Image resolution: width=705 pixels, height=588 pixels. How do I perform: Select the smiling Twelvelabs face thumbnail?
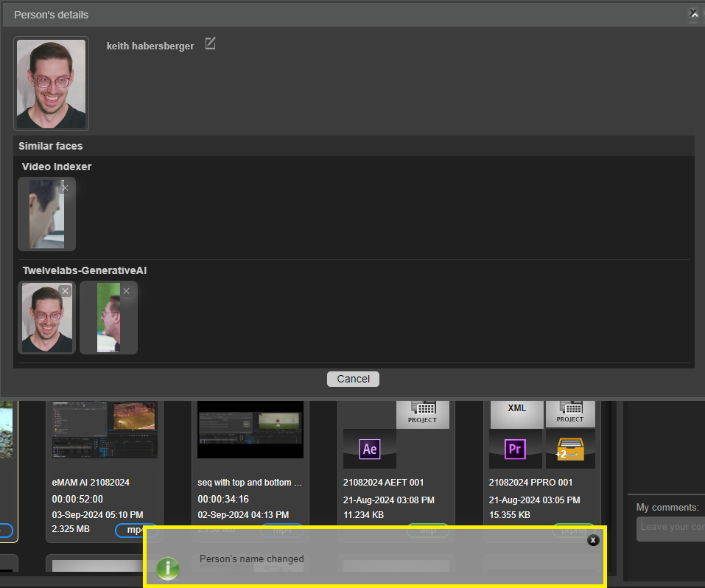[46, 318]
